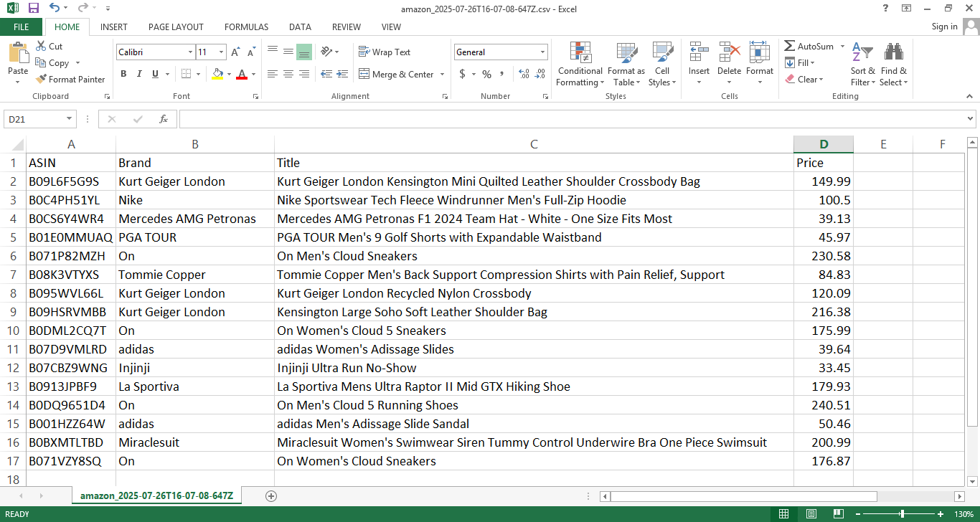Expand the General number format dropdown
The width and height of the screenshot is (980, 522).
pos(542,52)
